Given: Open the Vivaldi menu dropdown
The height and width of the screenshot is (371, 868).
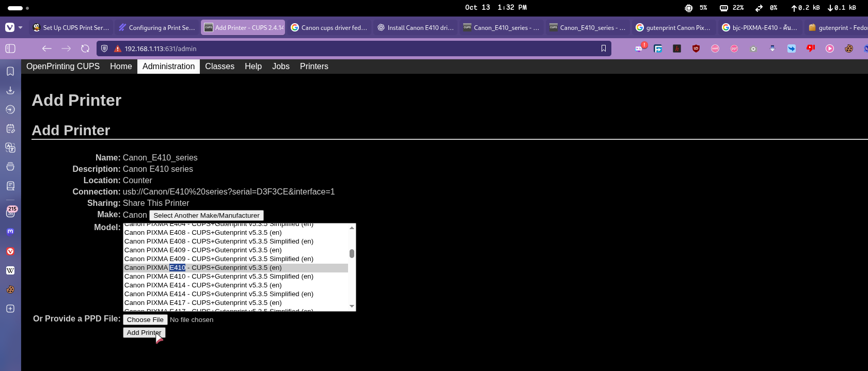Looking at the screenshot, I should (13, 27).
